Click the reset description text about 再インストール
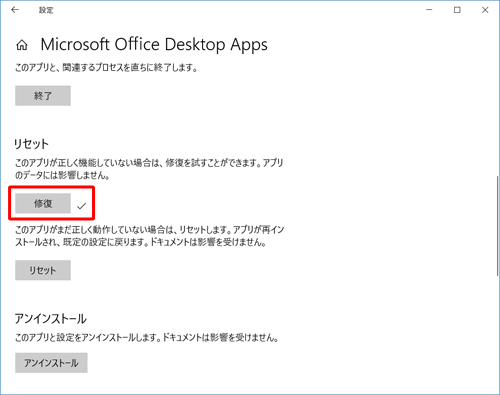The width and height of the screenshot is (500, 395). pyautogui.click(x=150, y=236)
